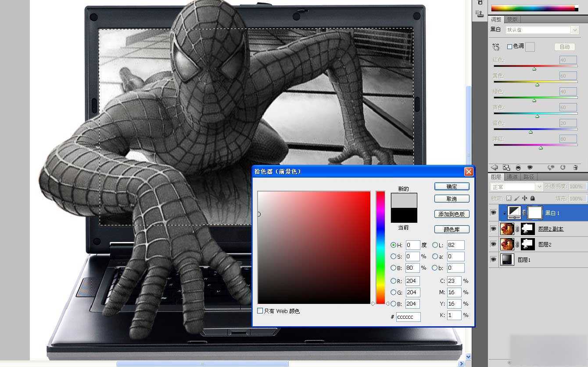This screenshot has height=367, width=588.
Task: Click the hex field showing cccccc
Action: pos(408,317)
